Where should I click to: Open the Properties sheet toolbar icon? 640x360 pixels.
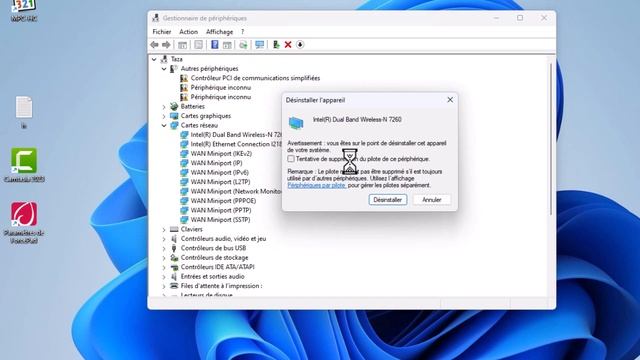tap(198, 45)
